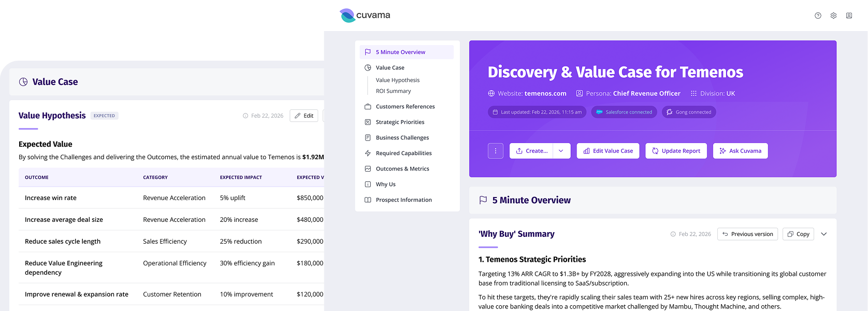Screen dimensions: 868x311
Task: Click the Gong connected badge
Action: pyautogui.click(x=689, y=112)
